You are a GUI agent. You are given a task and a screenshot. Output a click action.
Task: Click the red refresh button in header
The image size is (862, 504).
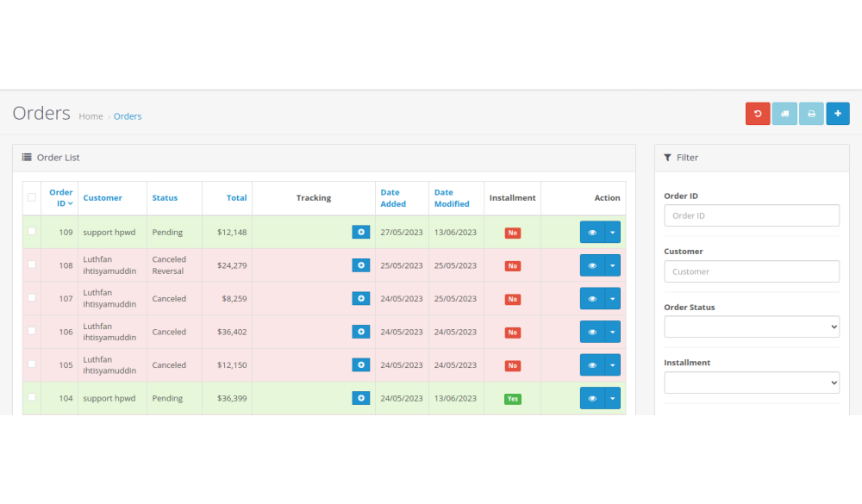click(x=758, y=114)
